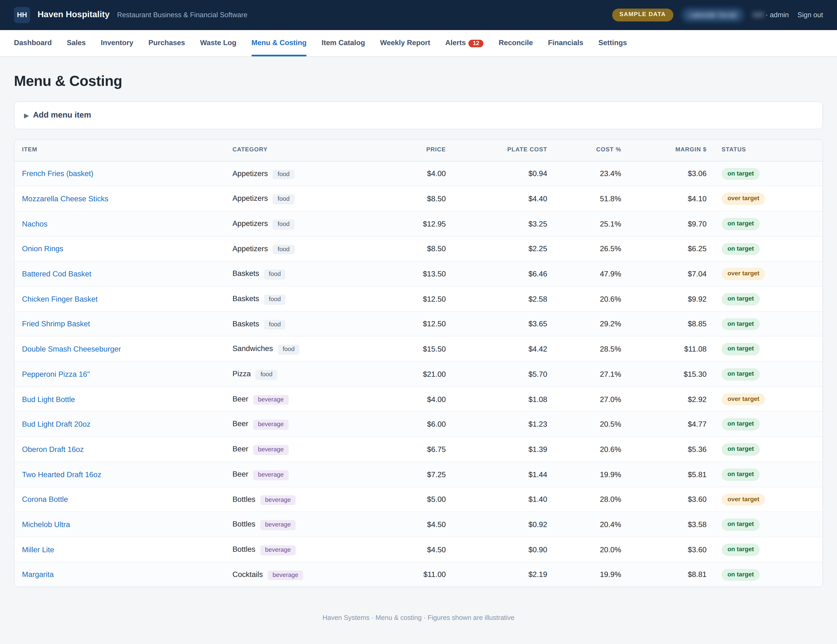Click over target status for Bud Light Bottle
The height and width of the screenshot is (644, 837).
pyautogui.click(x=743, y=399)
